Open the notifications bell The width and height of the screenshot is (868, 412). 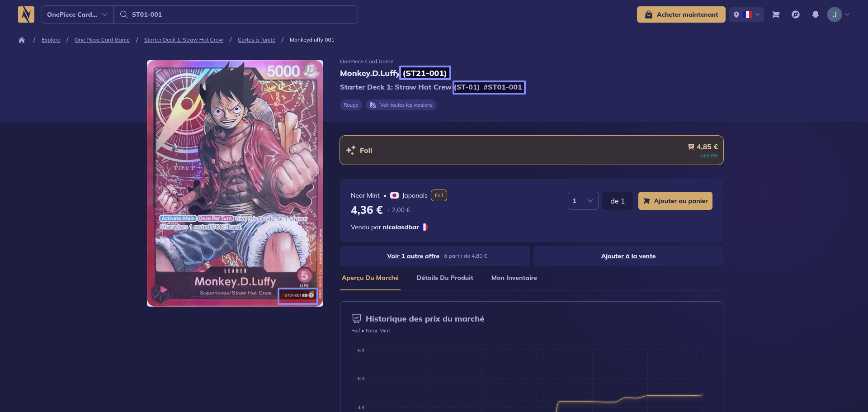pos(816,14)
